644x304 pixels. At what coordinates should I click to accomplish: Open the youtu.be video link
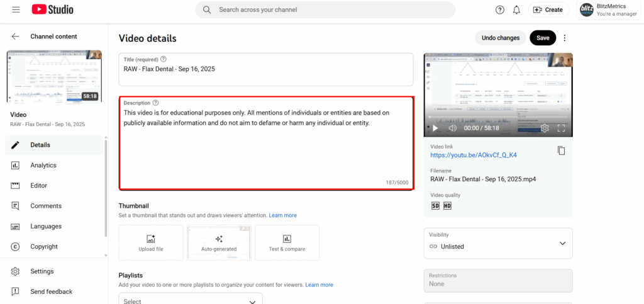click(x=473, y=155)
